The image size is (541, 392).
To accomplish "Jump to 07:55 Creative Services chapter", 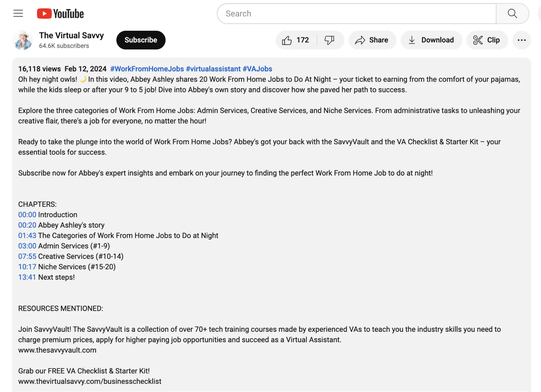I will pyautogui.click(x=27, y=256).
